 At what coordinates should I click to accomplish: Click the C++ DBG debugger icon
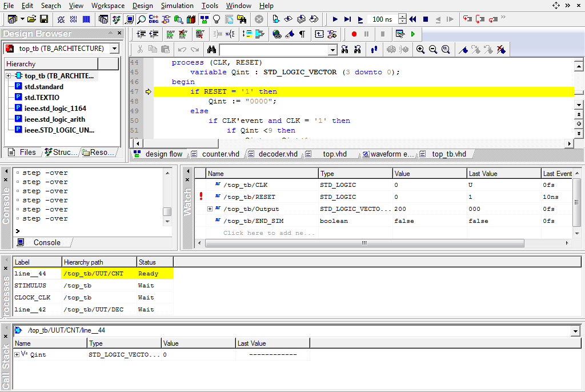(x=153, y=19)
